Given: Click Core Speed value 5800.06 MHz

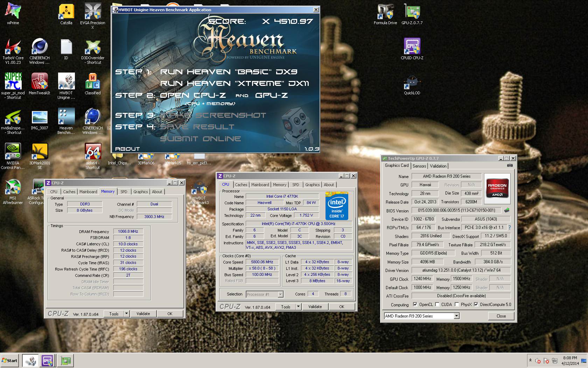Looking at the screenshot, I should tap(262, 262).
